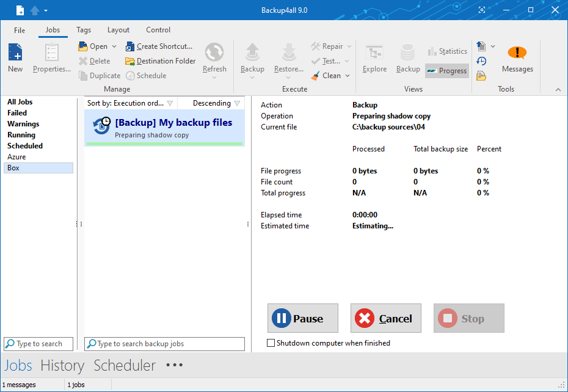The image size is (568, 392).
Task: Pause the running backup
Action: pos(303,318)
